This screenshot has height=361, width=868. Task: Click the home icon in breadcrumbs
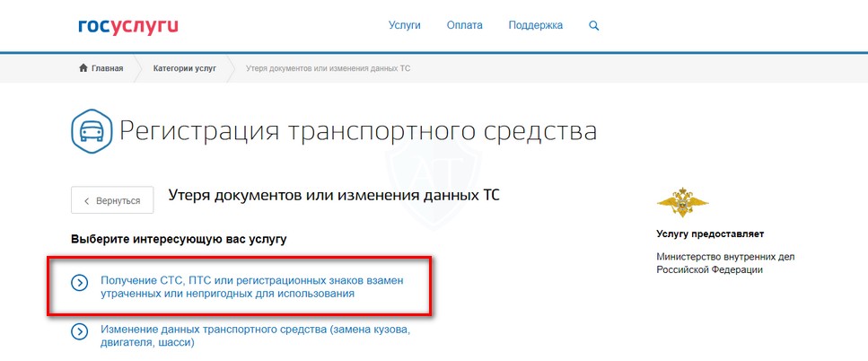tap(83, 68)
